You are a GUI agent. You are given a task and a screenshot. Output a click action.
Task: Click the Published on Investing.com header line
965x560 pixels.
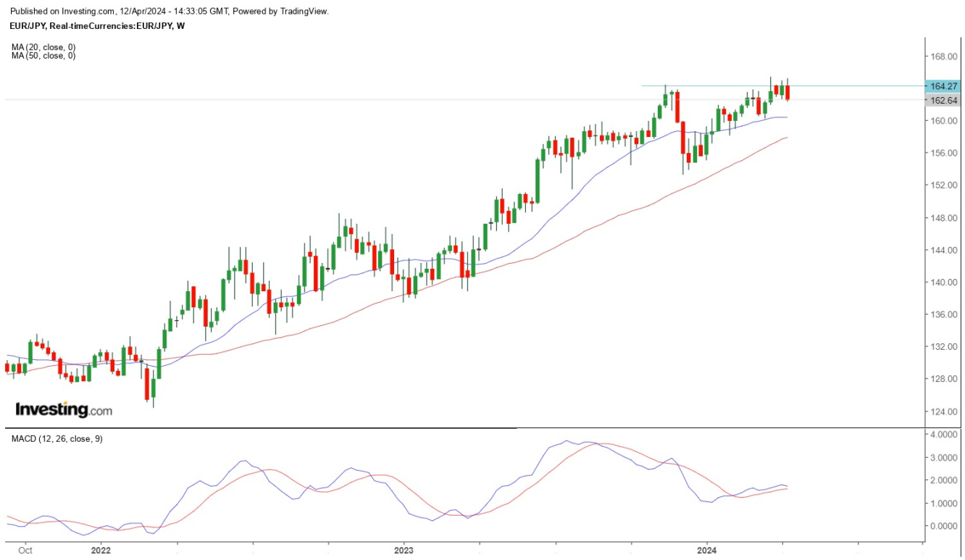(x=170, y=12)
